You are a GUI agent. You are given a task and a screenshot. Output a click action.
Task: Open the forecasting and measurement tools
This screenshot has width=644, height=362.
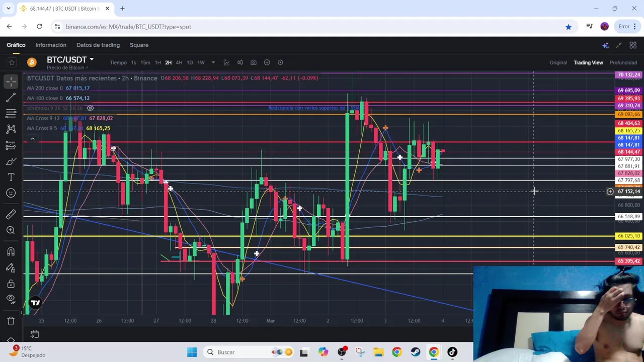click(11, 145)
